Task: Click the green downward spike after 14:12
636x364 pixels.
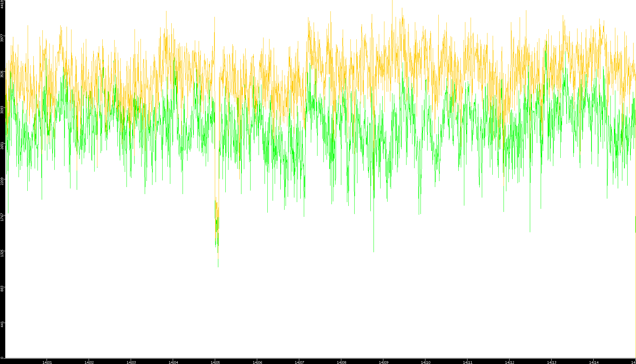Action: [530, 231]
